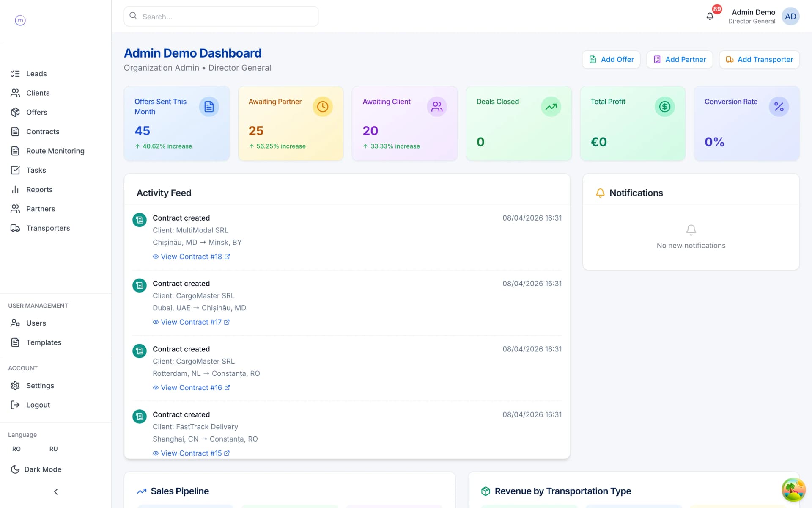This screenshot has height=508, width=812.
Task: Click the Sales Pipeline trend icon
Action: pos(142,491)
